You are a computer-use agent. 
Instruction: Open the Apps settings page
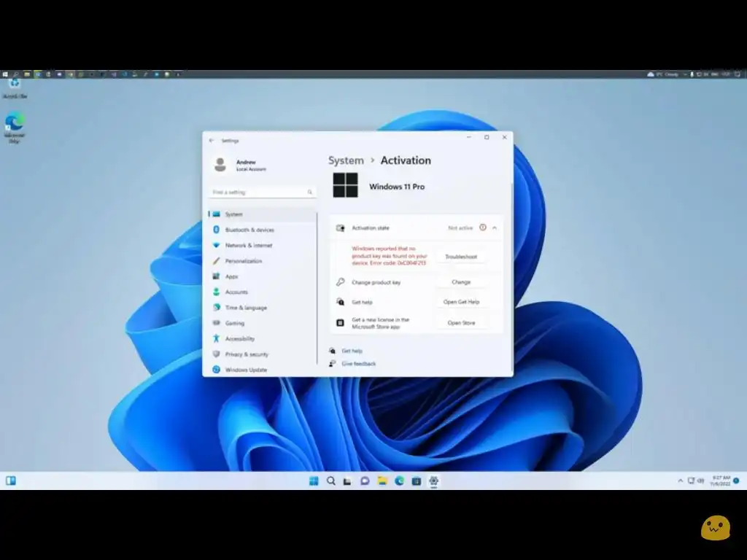tap(262, 276)
